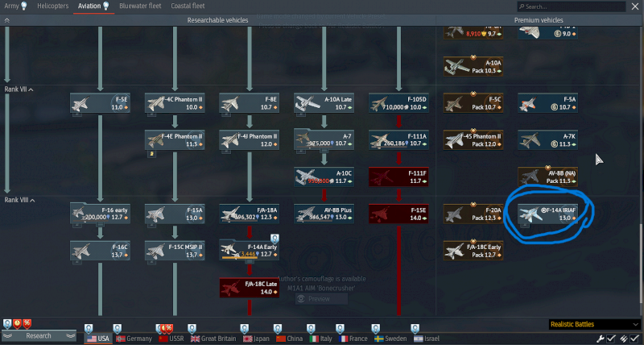Select the Italy nation tab

tap(320, 339)
